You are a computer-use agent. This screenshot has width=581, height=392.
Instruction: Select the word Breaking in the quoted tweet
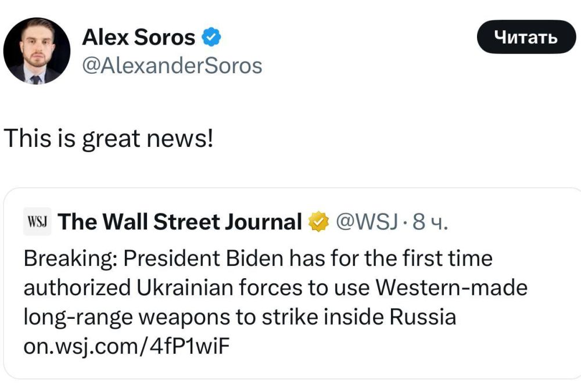[x=54, y=258]
